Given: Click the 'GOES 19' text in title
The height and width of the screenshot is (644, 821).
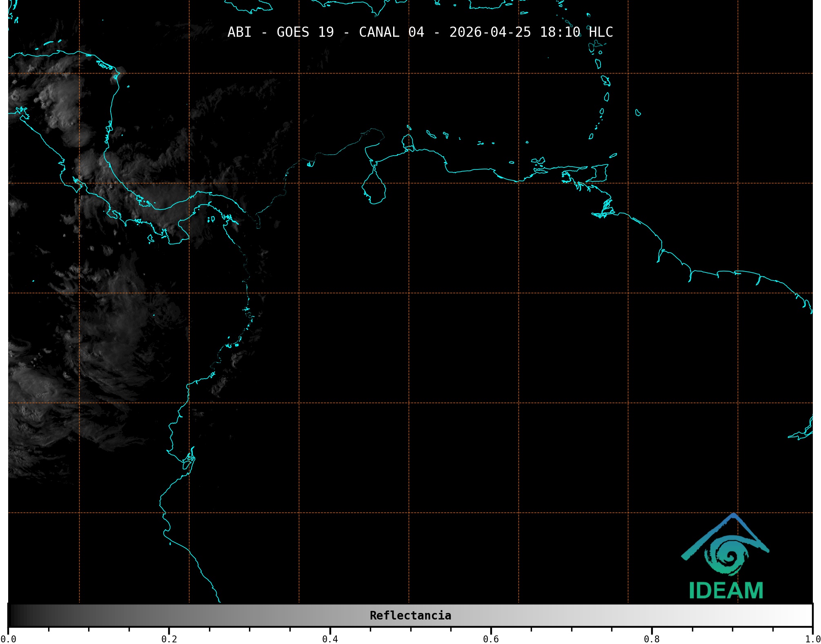Looking at the screenshot, I should (305, 32).
